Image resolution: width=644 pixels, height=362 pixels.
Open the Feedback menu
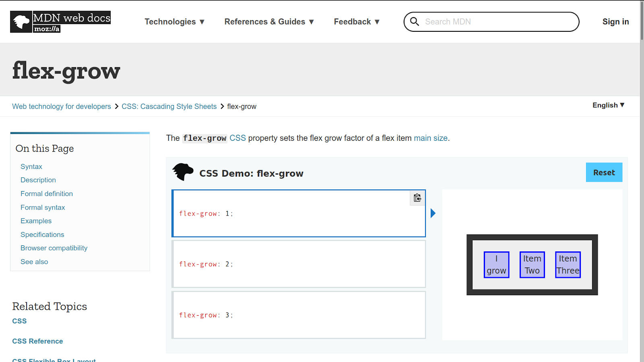(x=356, y=22)
